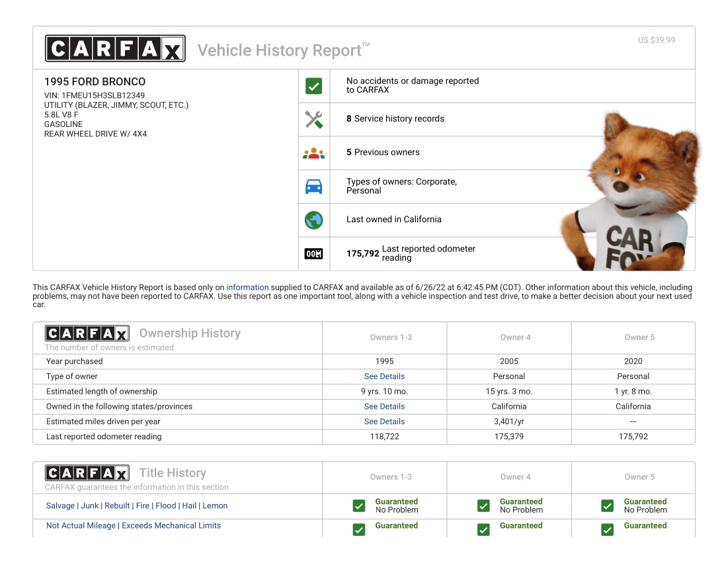Viewport: 728px width, 563px height.
Task: Click 'Last owned in California' text
Action: (x=393, y=220)
